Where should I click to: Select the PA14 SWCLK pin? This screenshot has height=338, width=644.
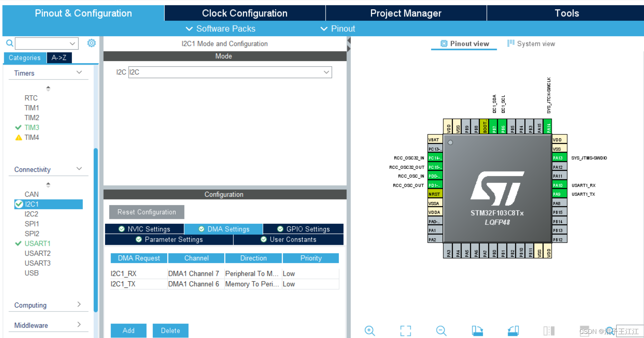coord(548,127)
